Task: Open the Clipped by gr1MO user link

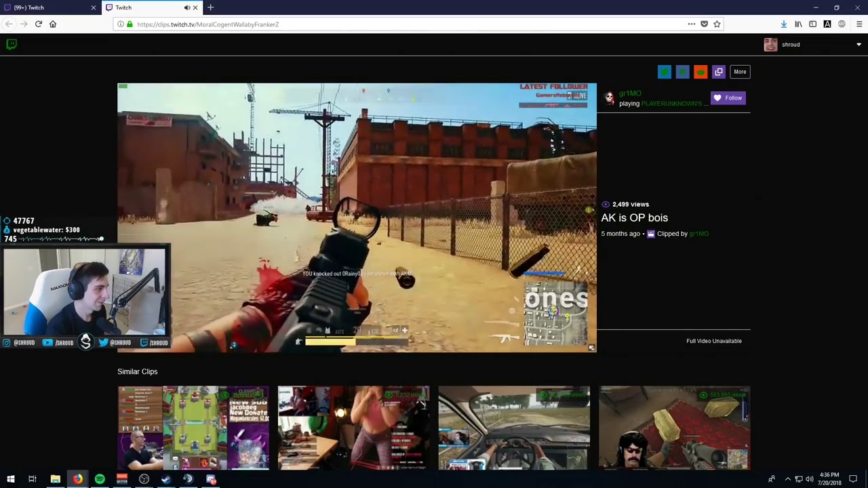Action: (x=698, y=234)
